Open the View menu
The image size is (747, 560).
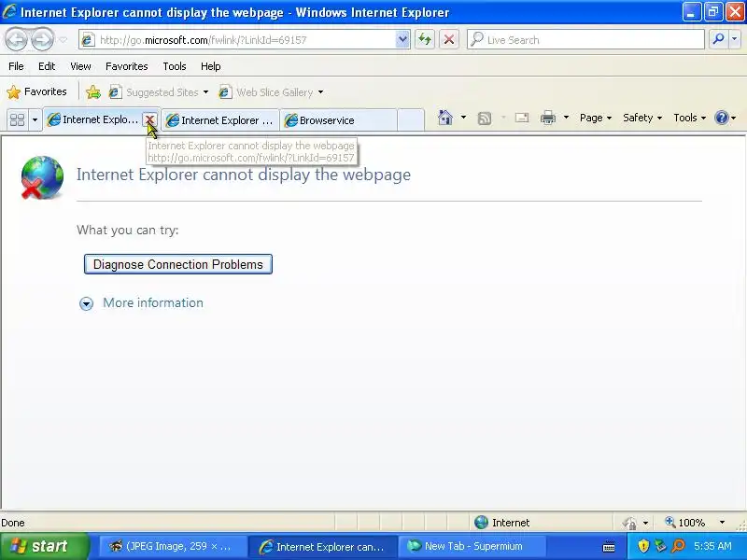(x=80, y=66)
